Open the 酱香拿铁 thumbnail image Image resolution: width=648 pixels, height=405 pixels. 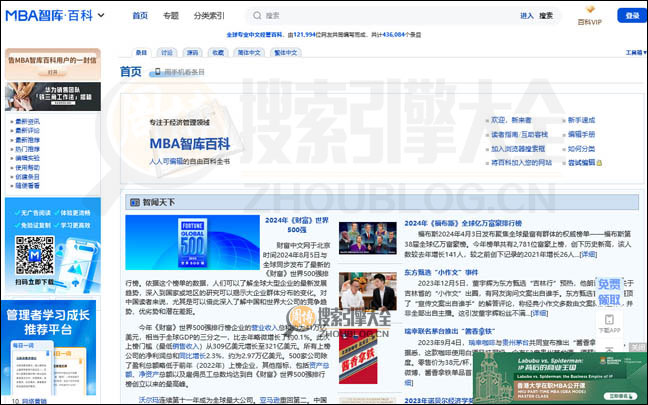pos(358,357)
